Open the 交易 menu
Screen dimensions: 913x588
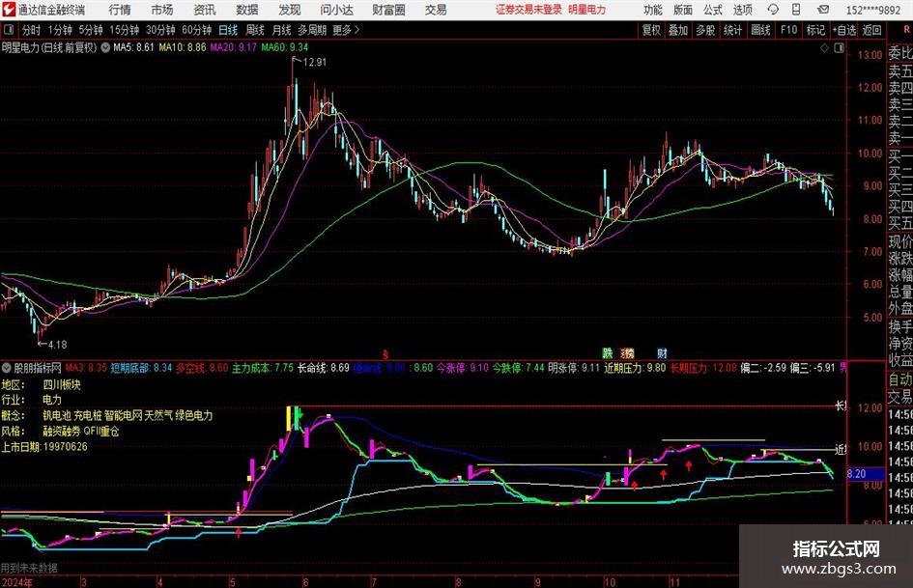(436, 10)
